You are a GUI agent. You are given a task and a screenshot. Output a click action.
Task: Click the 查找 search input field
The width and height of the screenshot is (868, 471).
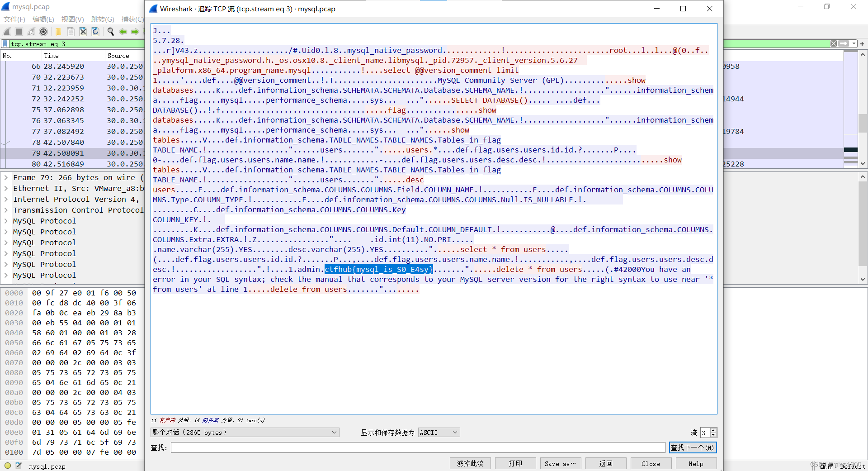click(416, 447)
